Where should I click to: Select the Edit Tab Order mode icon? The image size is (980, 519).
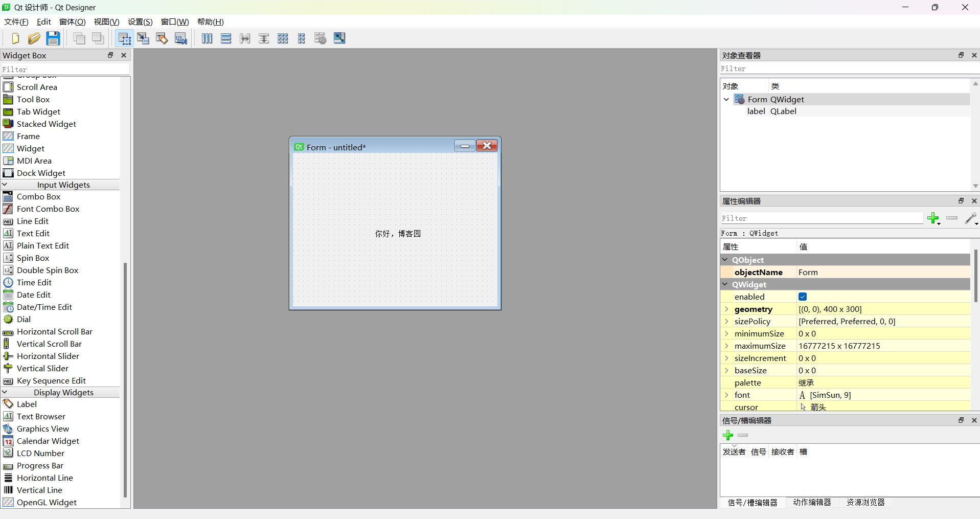tap(181, 38)
